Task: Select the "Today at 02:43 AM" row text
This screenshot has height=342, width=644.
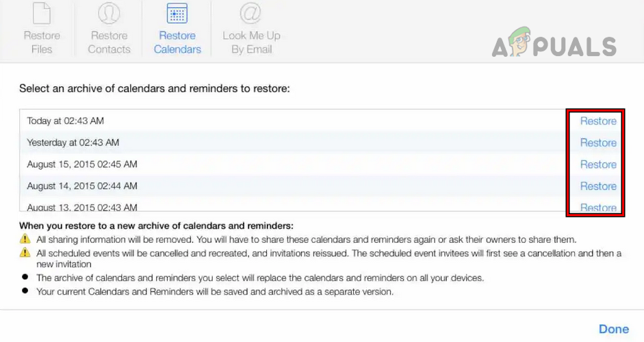Action: (66, 121)
